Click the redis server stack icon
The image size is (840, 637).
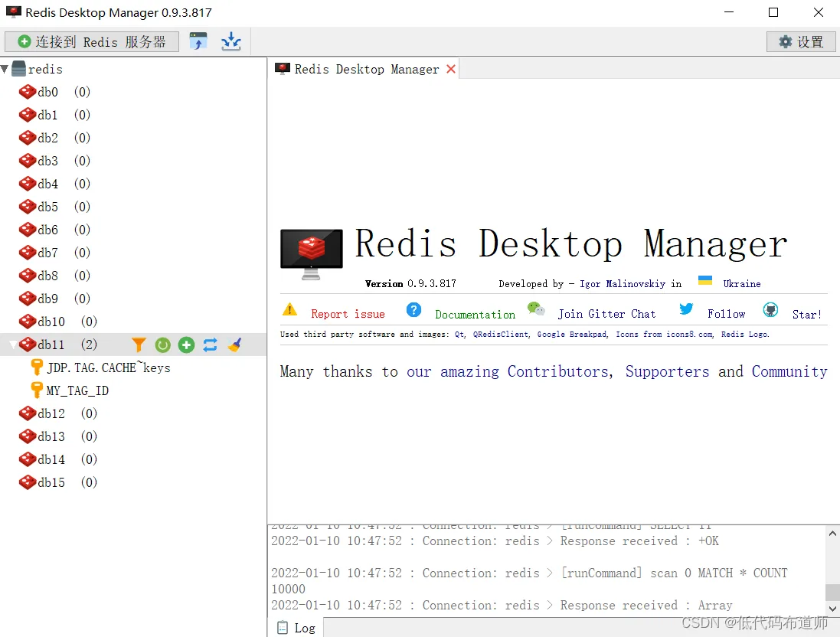click(x=18, y=69)
